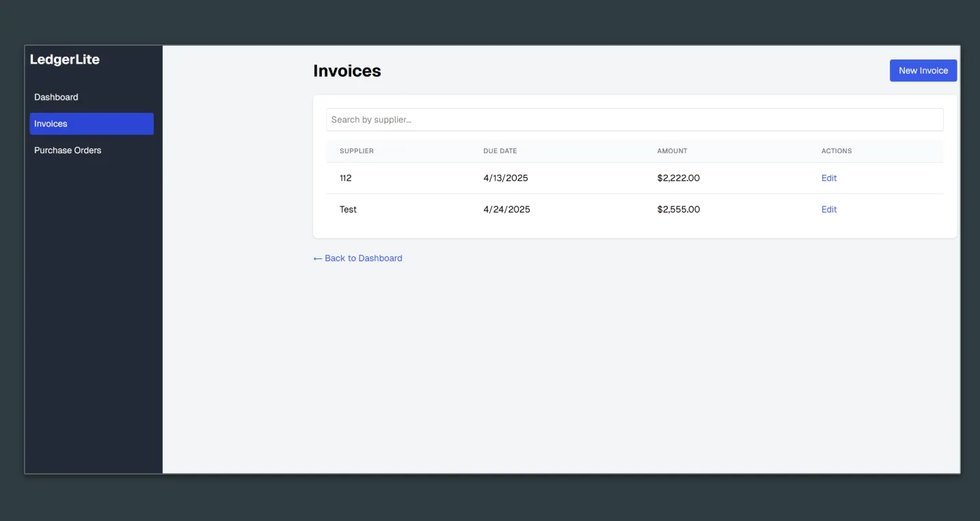This screenshot has width=980, height=521.
Task: Click the Due Date column header
Action: pos(500,151)
